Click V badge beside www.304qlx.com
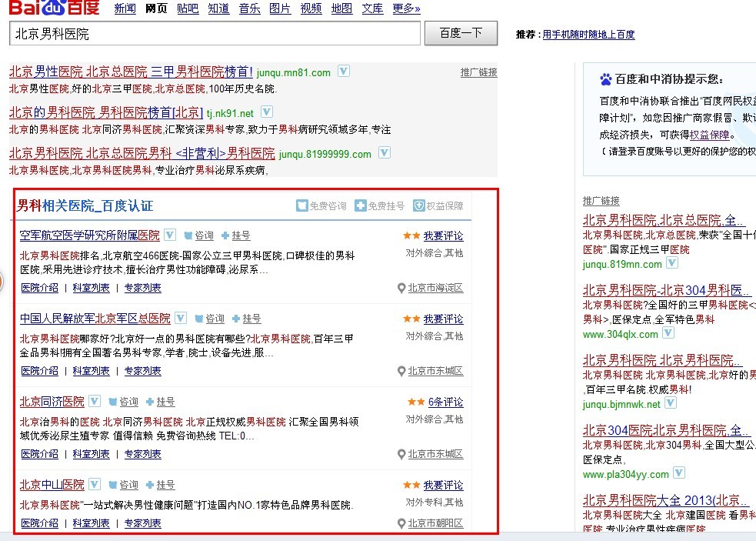The width and height of the screenshot is (756, 541). (x=668, y=333)
